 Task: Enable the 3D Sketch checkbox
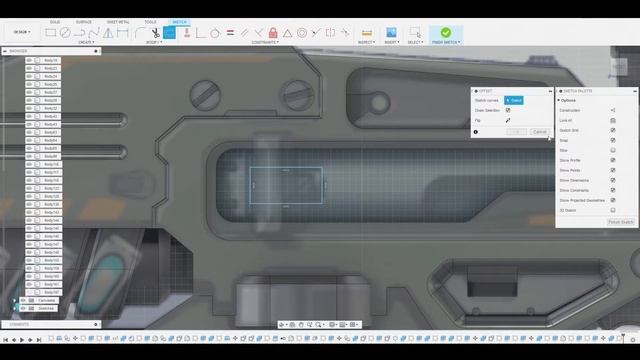point(613,210)
